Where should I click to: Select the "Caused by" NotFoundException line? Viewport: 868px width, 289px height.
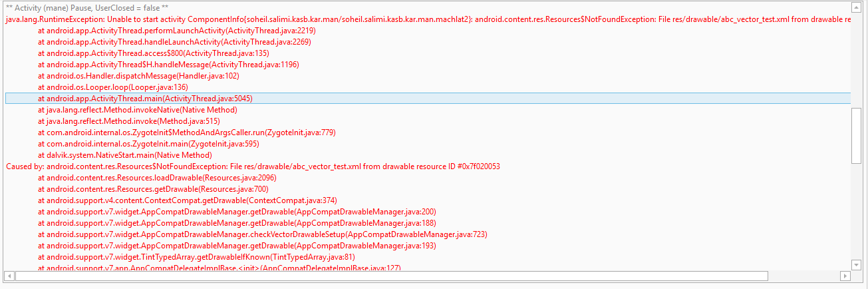tap(253, 166)
